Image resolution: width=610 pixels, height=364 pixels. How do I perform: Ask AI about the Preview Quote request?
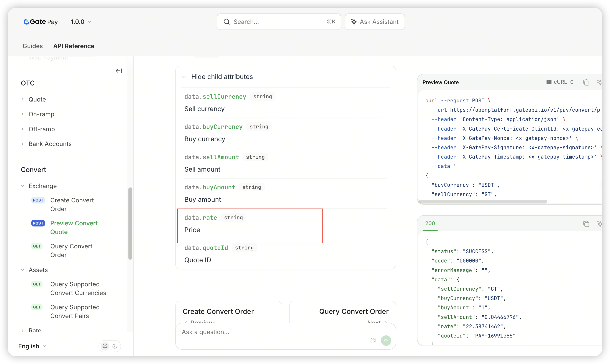coord(599,82)
